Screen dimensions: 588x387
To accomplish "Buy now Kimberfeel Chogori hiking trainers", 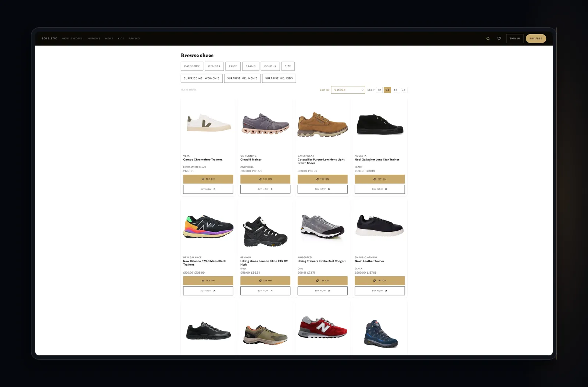I will click(x=322, y=291).
